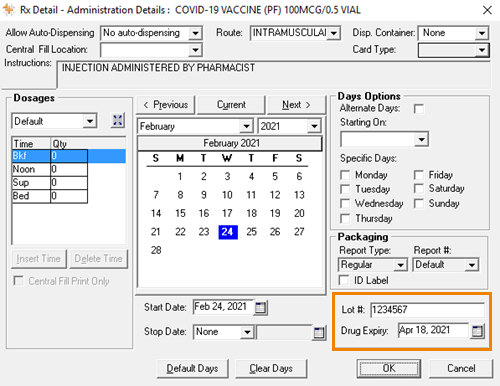
Task: Check the Saturday specific day box
Action: coord(419,189)
